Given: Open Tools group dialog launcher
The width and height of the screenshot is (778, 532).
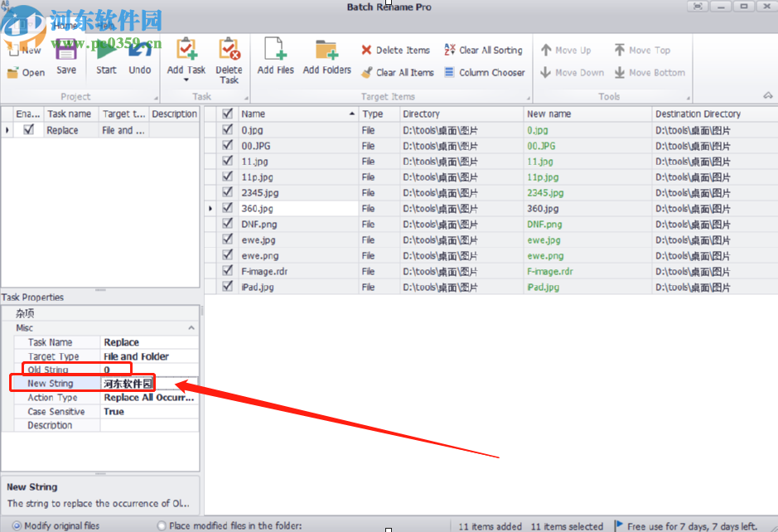Looking at the screenshot, I should pyautogui.click(x=689, y=99).
